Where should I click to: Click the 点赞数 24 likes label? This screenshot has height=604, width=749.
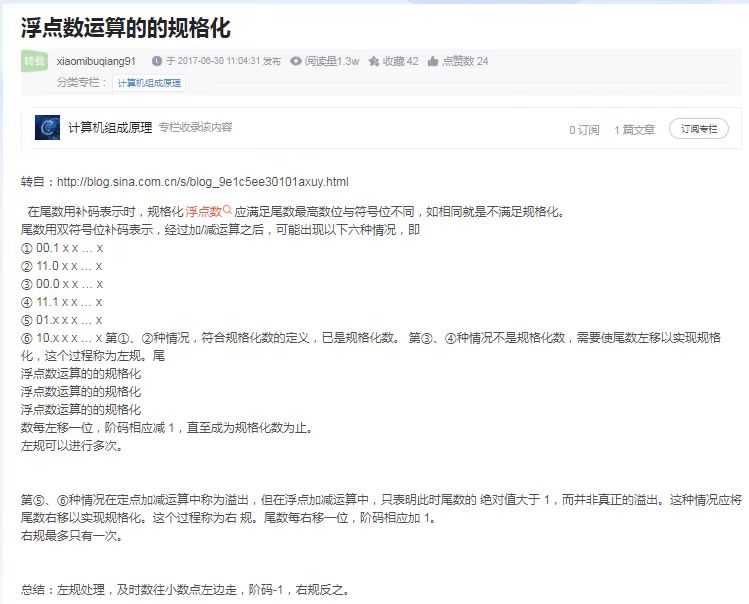click(x=465, y=61)
